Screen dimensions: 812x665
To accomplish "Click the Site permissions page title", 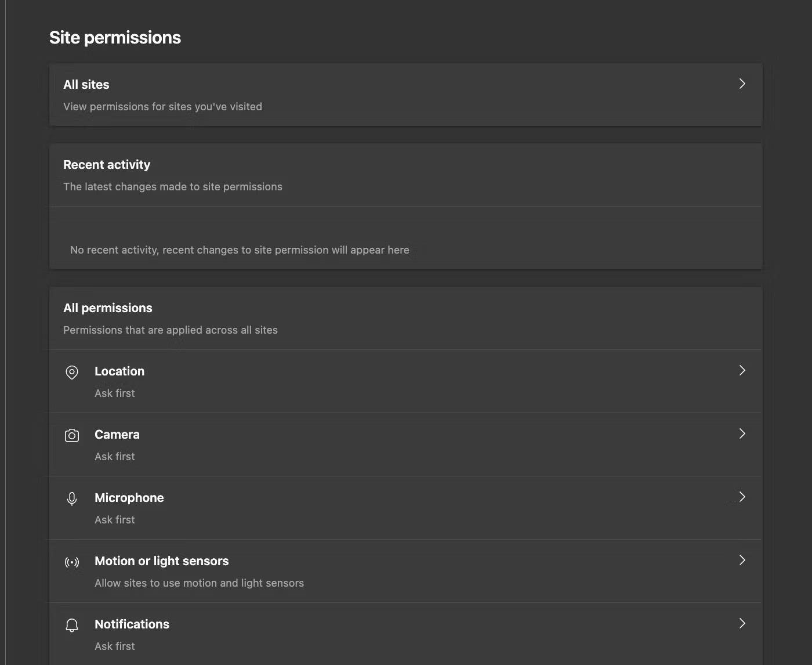I will (115, 38).
